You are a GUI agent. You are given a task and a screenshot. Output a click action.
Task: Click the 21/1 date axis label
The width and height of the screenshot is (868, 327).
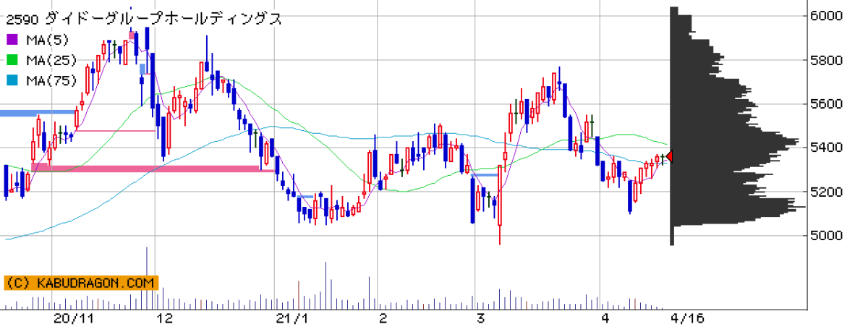click(x=293, y=318)
